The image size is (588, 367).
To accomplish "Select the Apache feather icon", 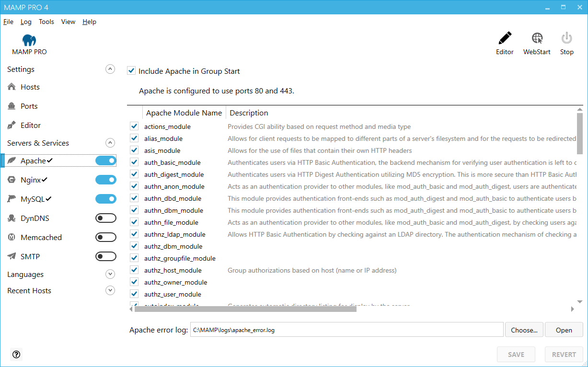I will point(12,161).
